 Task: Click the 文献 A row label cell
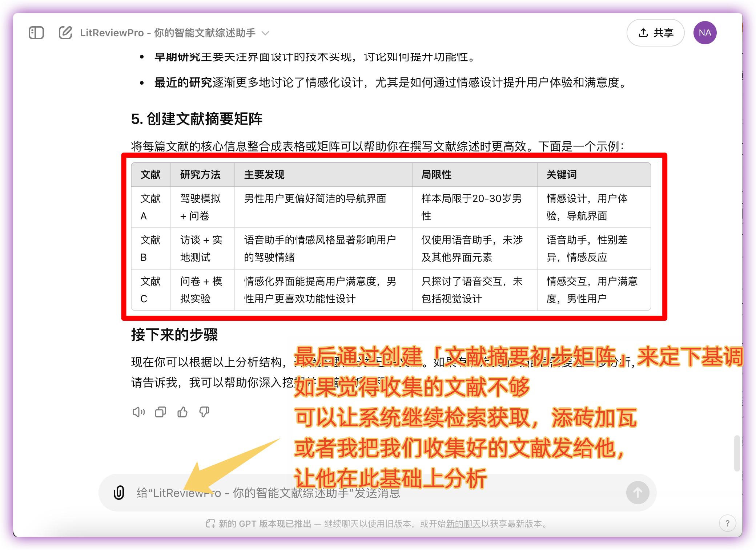151,207
